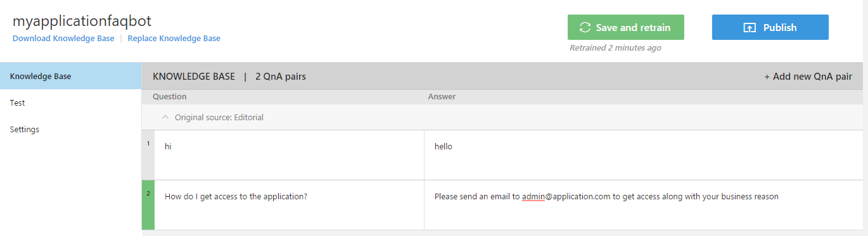The height and width of the screenshot is (236, 868).
Task: Click Add new QnA pair
Action: [808, 77]
